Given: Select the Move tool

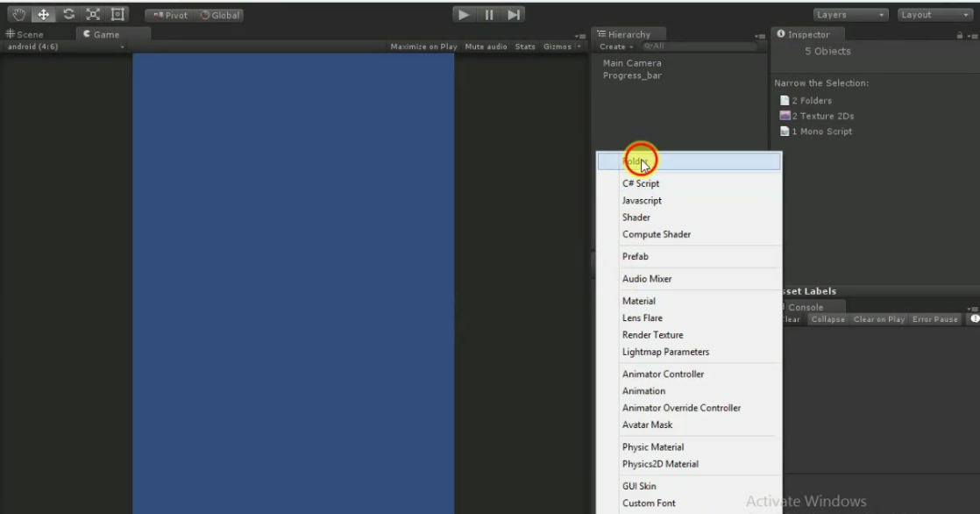Looking at the screenshot, I should [x=42, y=14].
